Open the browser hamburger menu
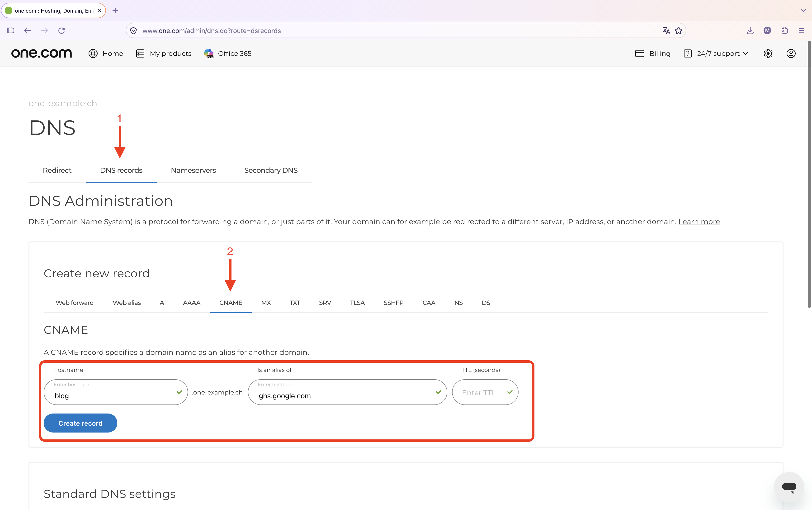Screen dimensions: 812x510 tap(802, 30)
